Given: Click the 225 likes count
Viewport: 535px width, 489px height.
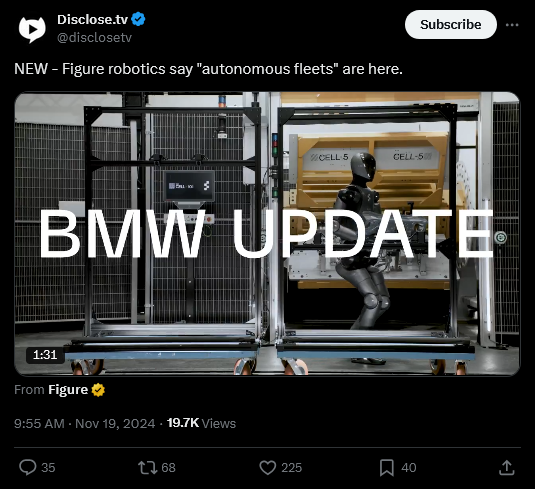Looking at the screenshot, I should coord(291,468).
